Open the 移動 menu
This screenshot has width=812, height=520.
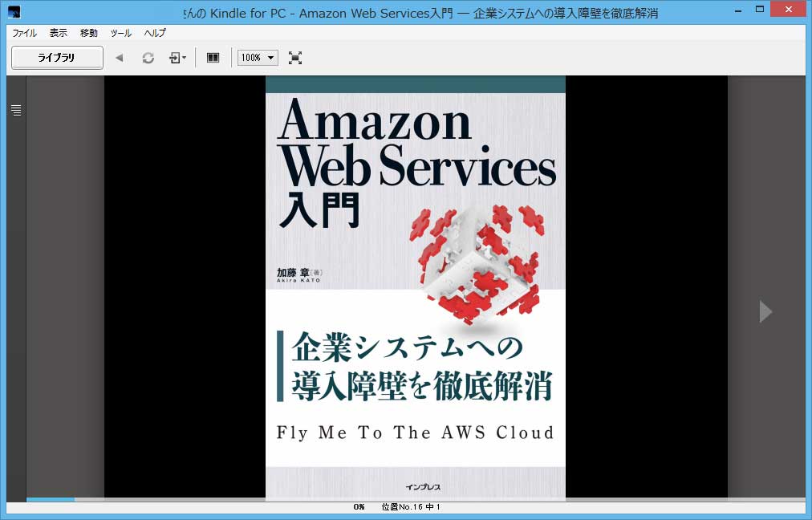[88, 33]
